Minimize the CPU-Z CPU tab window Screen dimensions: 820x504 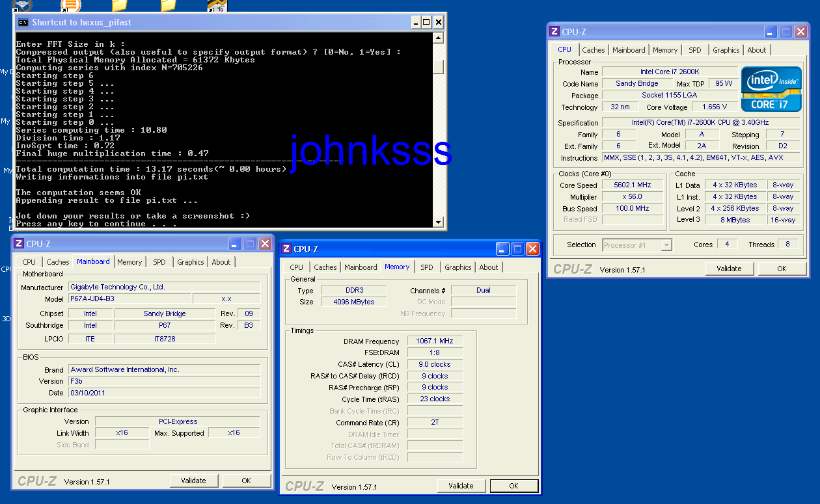771,31
